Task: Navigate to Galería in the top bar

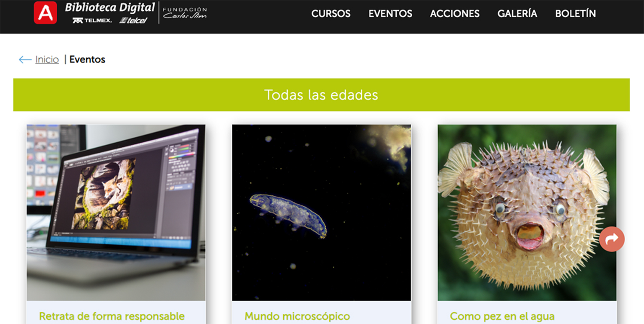Action: point(517,14)
